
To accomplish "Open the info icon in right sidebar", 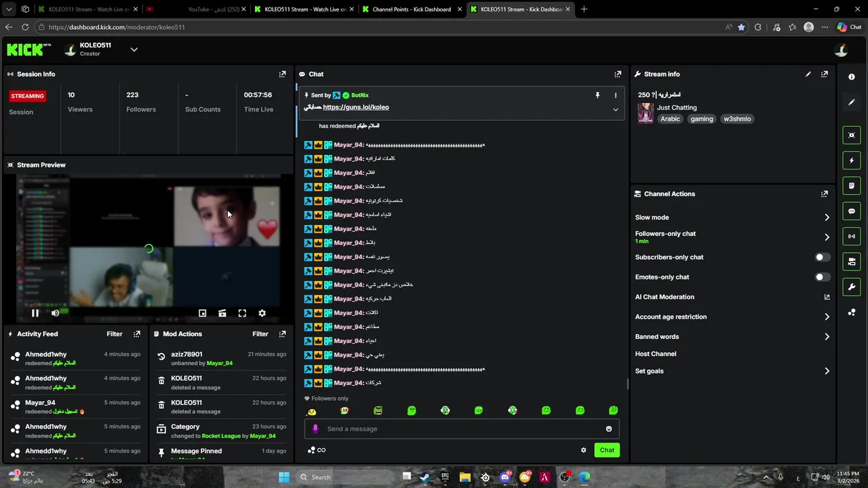I will pos(852,77).
